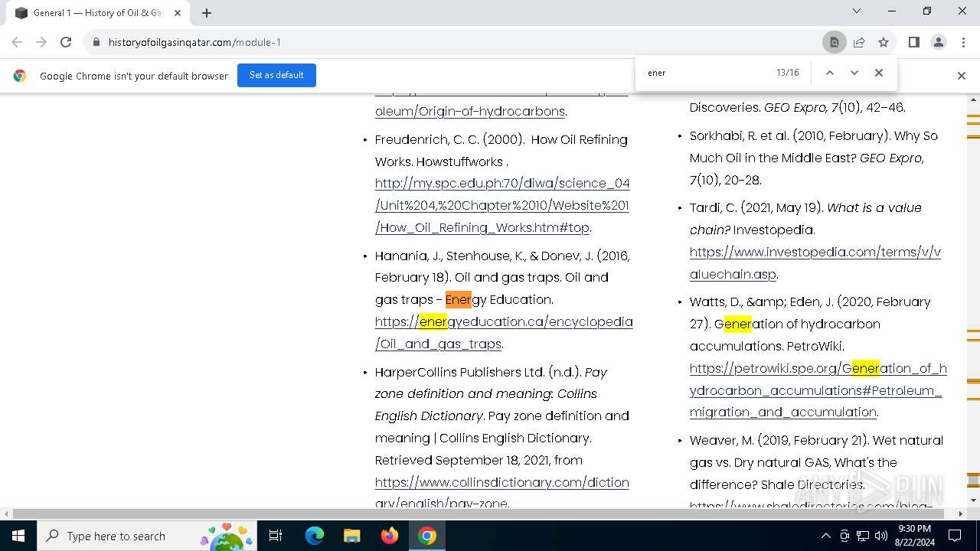This screenshot has width=980, height=551.
Task: Open the How Oil Refining Works link
Action: point(502,205)
